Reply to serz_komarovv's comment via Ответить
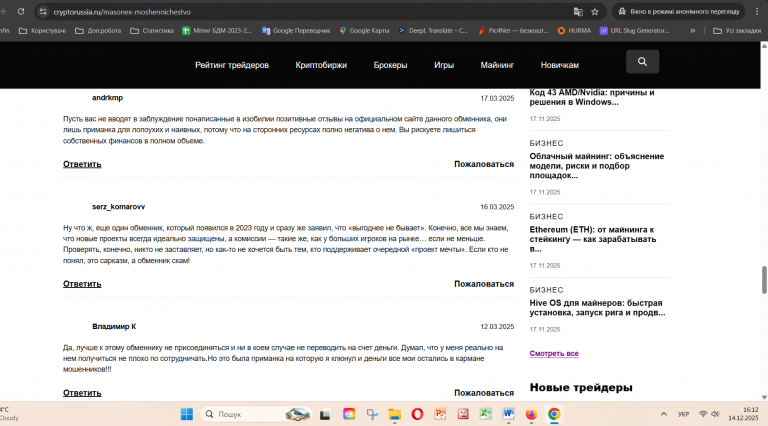 tap(82, 284)
